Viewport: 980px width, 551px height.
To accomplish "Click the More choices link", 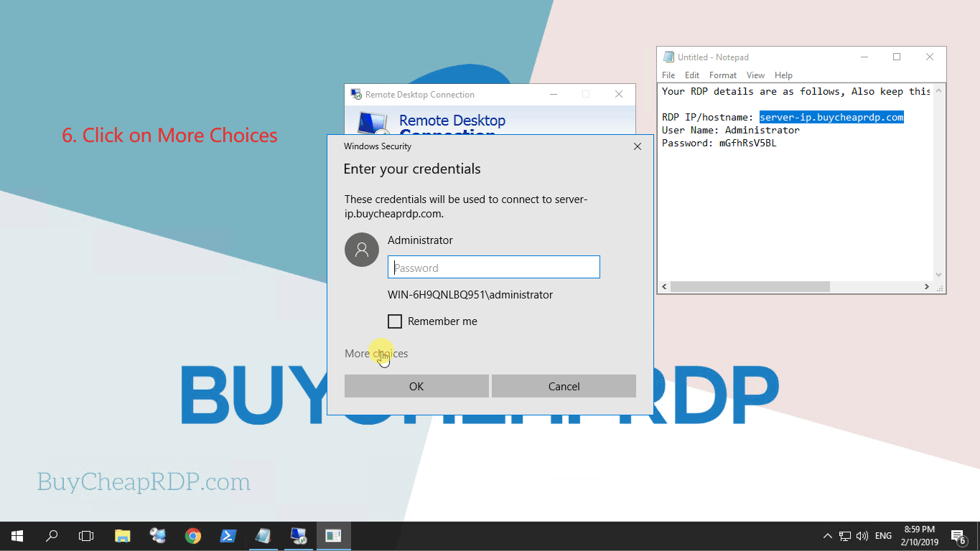I will (x=376, y=354).
